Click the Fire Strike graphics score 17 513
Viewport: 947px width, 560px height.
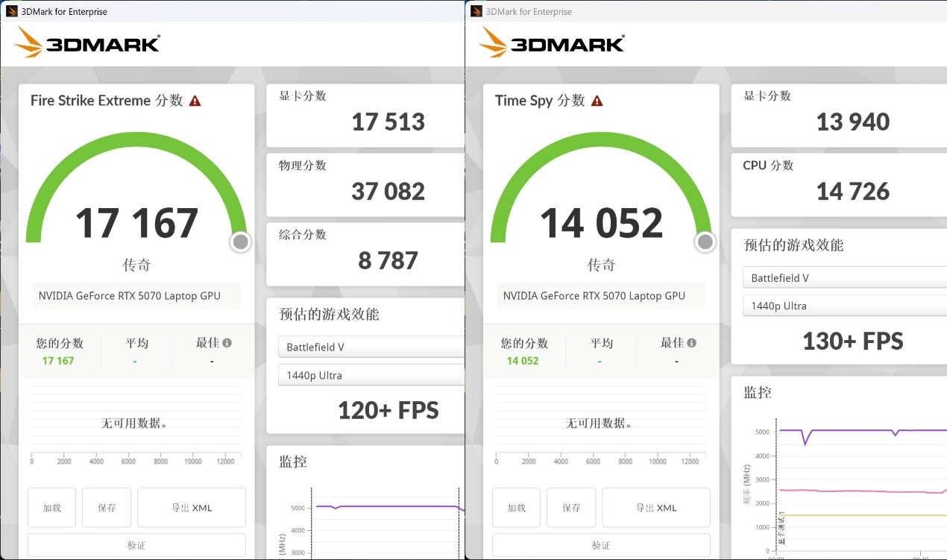click(388, 122)
